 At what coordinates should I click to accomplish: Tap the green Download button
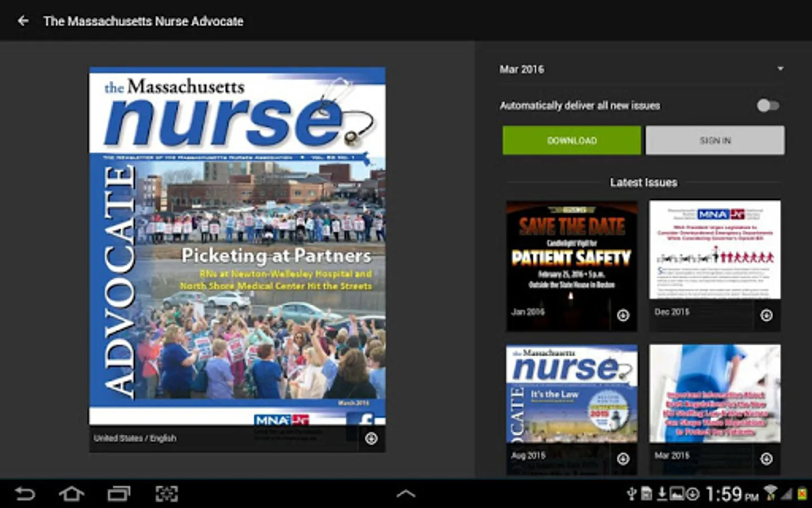[572, 141]
